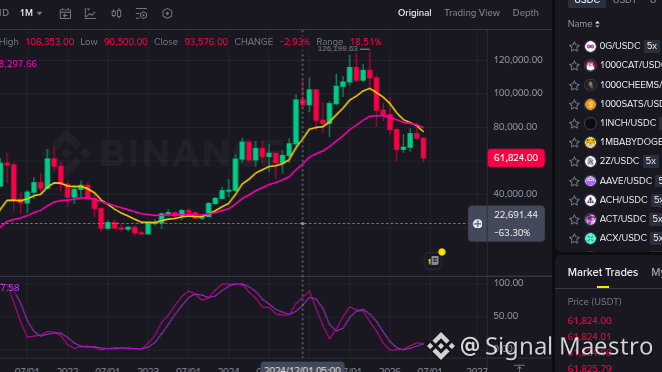662x372 pixels.
Task: Click the ACT coin logo icon
Action: [590, 219]
